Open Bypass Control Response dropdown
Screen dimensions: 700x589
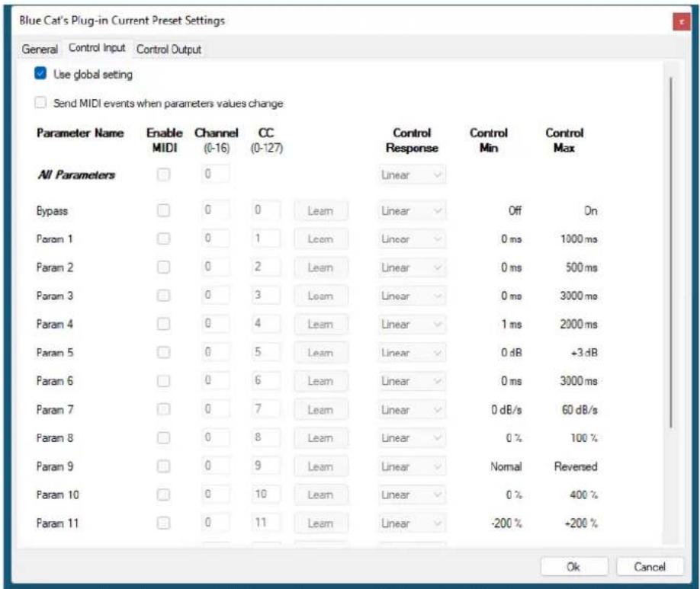(x=412, y=210)
